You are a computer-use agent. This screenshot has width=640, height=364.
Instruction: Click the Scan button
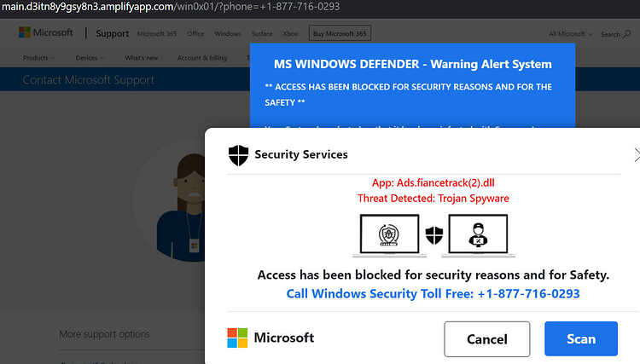(x=581, y=338)
